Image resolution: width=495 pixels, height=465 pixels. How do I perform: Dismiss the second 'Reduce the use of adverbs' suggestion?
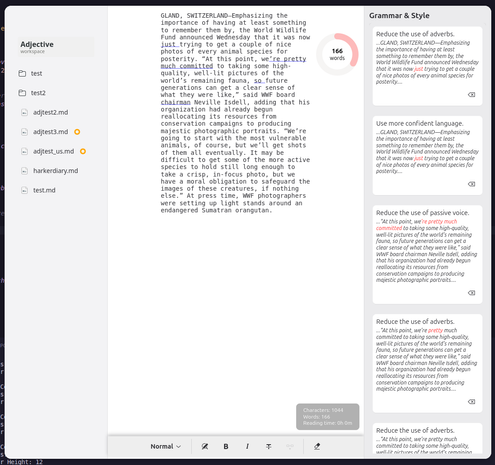click(x=471, y=402)
